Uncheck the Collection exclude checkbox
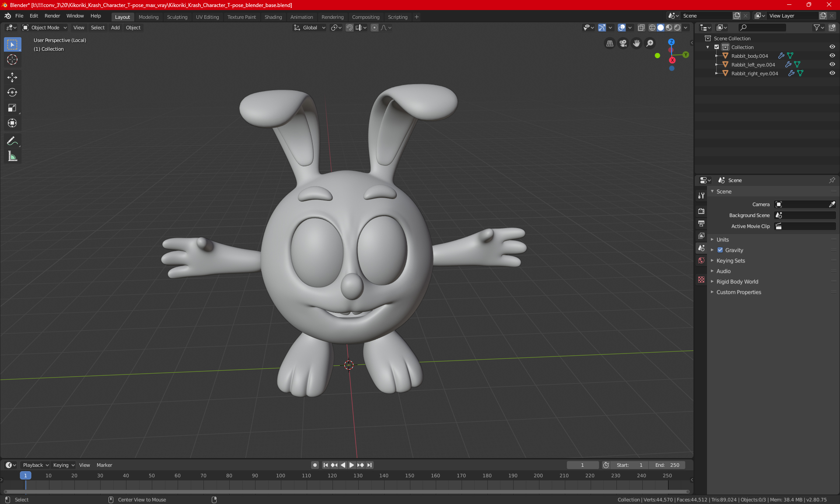840x504 pixels. 717,47
